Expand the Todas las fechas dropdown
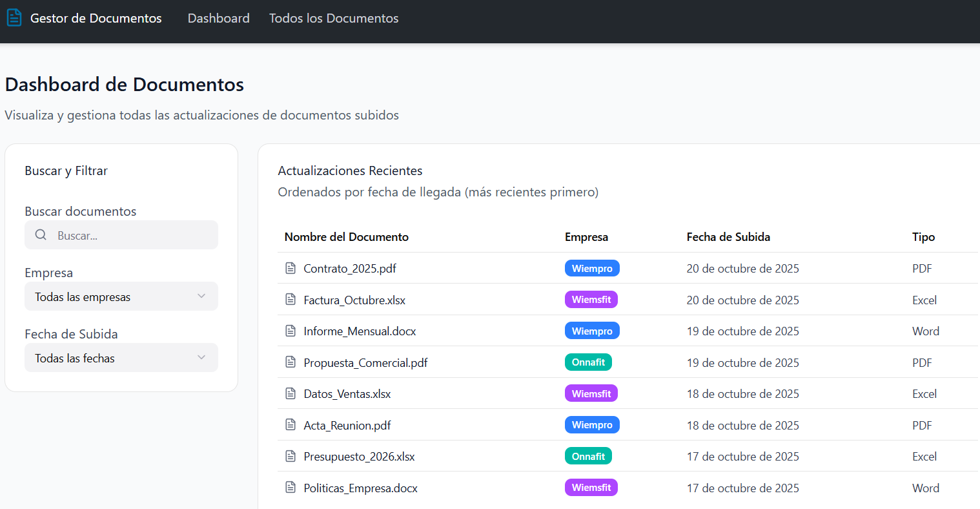Screen dimensions: 980x509 121,358
